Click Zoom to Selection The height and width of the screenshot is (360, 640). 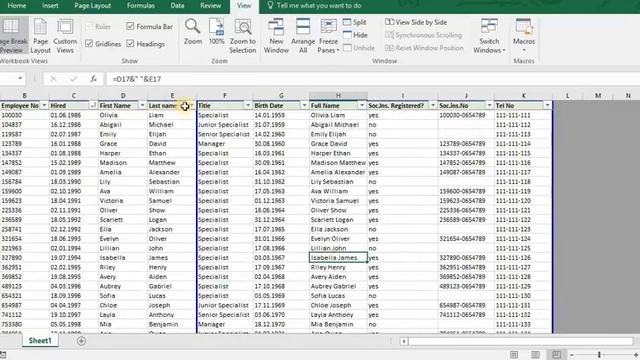click(x=242, y=36)
